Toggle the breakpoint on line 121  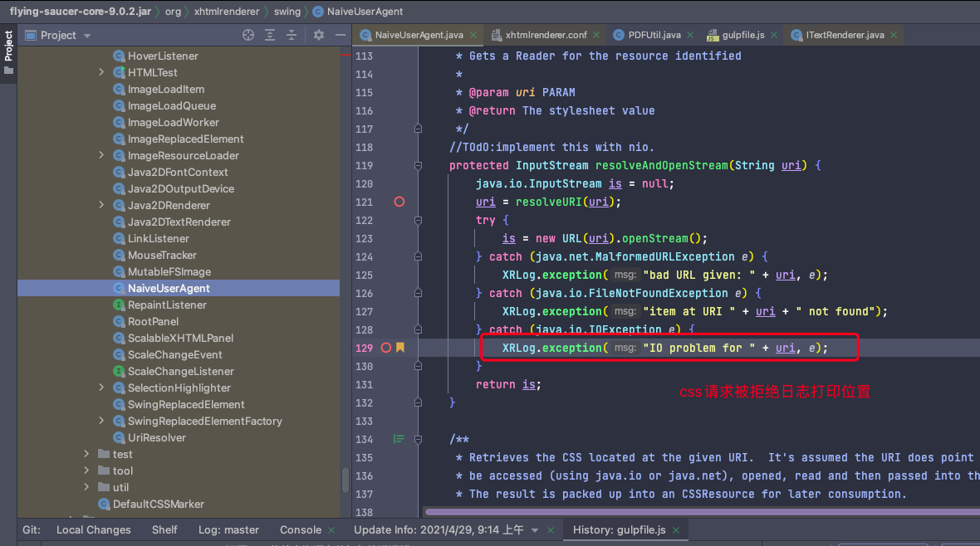[x=399, y=202]
